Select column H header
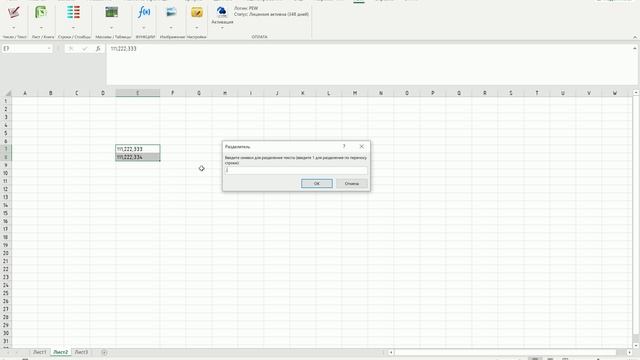640x360 pixels. 225,93
